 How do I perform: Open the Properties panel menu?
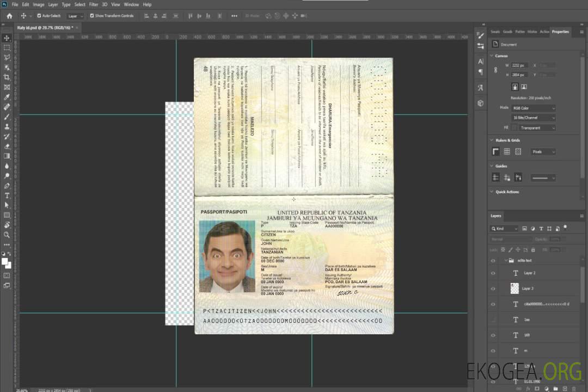point(581,32)
